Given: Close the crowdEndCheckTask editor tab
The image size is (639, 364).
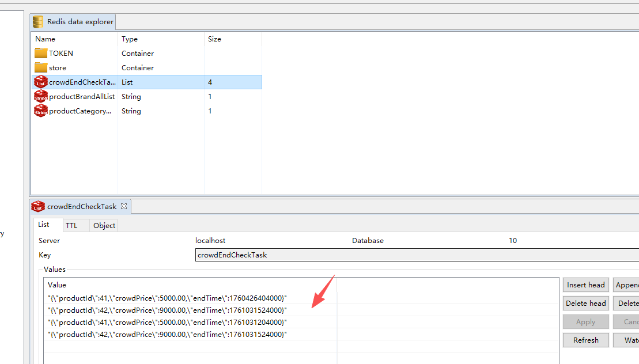Looking at the screenshot, I should coord(124,206).
